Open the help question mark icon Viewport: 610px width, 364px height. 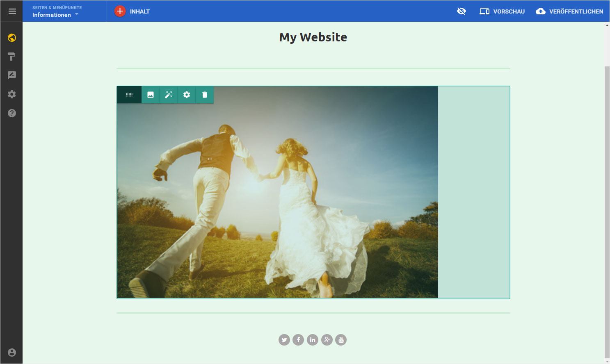[x=12, y=113]
